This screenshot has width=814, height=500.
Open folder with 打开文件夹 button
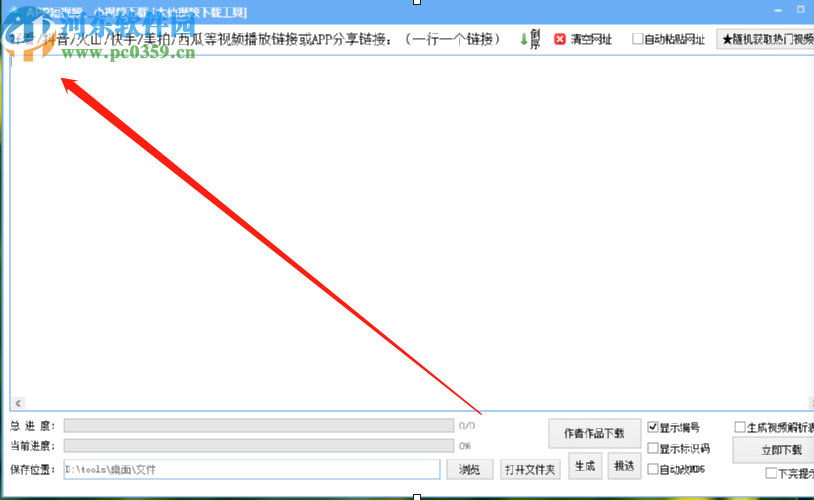pos(530,469)
